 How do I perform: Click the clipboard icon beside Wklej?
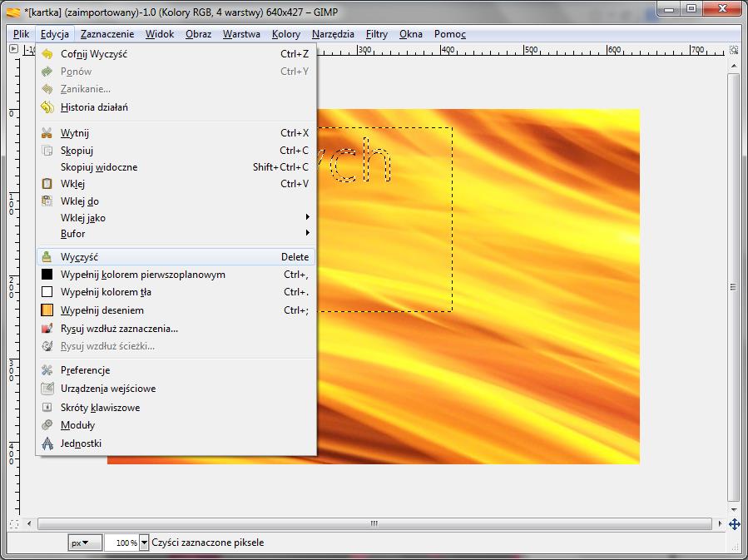click(x=47, y=184)
